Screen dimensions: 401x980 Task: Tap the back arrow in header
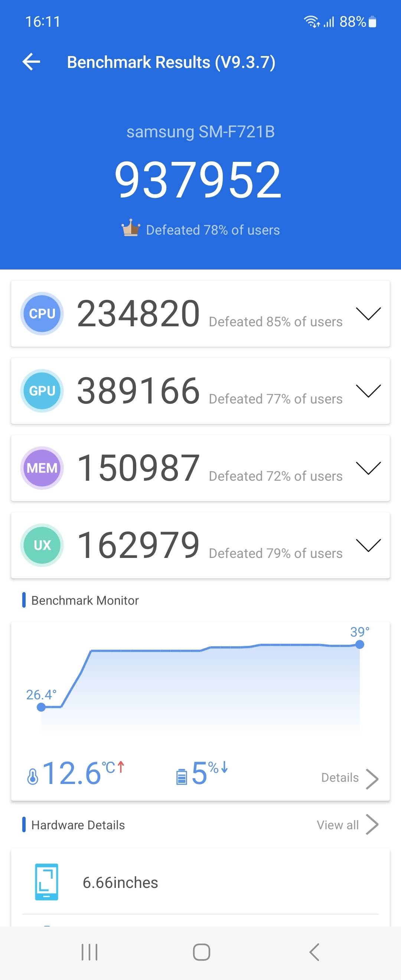(x=32, y=62)
